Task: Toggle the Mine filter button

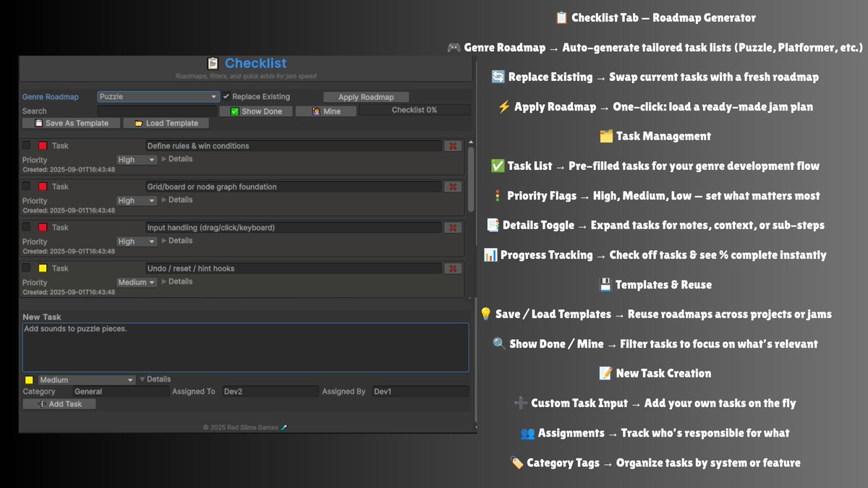Action: click(326, 111)
